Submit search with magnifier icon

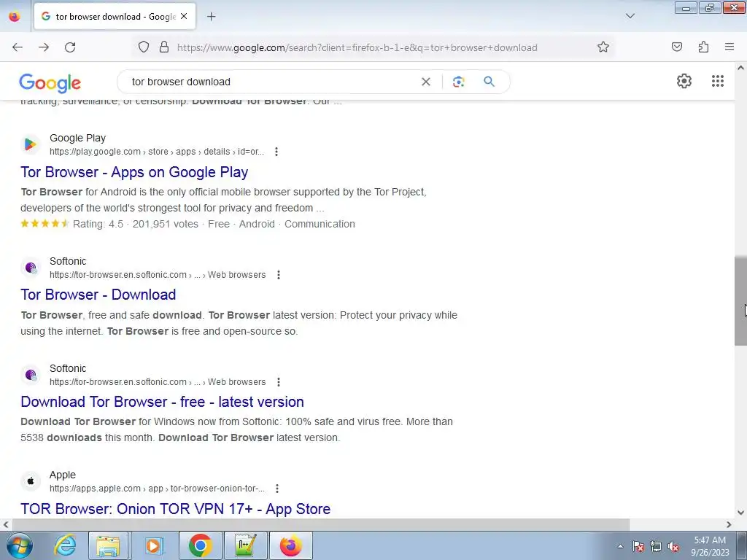(x=489, y=82)
